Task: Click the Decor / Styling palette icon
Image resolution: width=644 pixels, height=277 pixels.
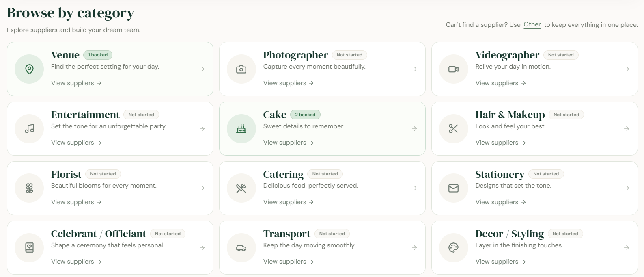Action: (x=453, y=248)
